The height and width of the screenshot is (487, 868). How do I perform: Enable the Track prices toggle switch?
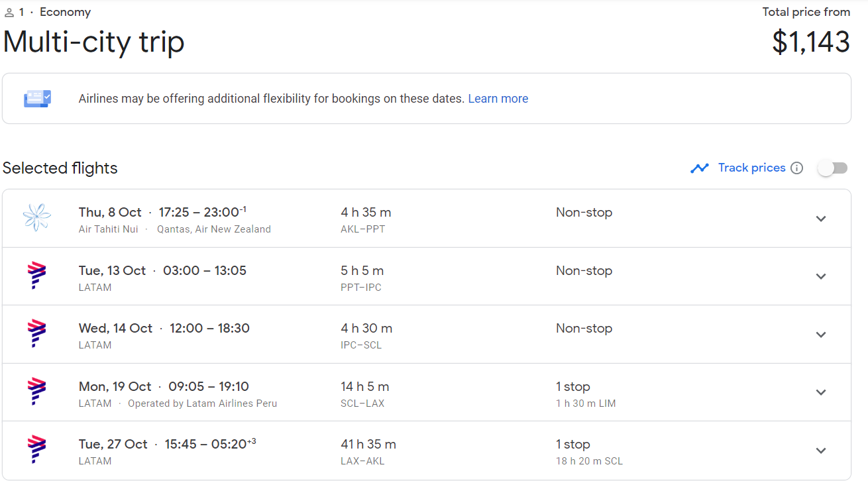[x=833, y=168]
